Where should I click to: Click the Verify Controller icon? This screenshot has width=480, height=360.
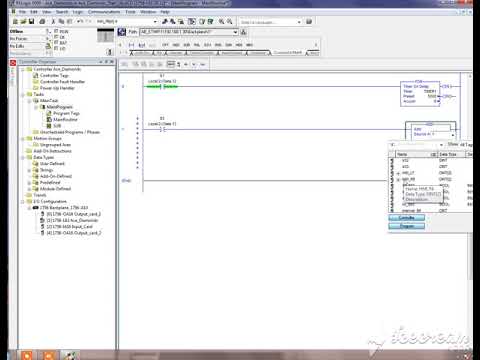click(x=210, y=21)
